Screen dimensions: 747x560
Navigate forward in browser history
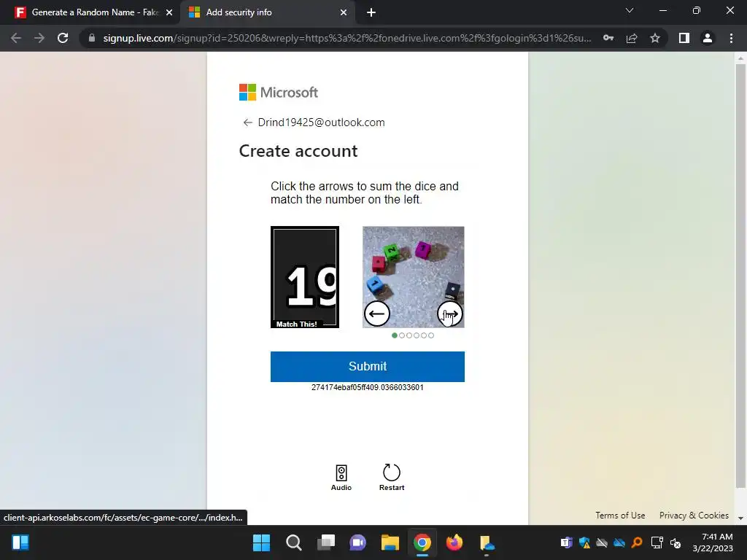tap(39, 38)
